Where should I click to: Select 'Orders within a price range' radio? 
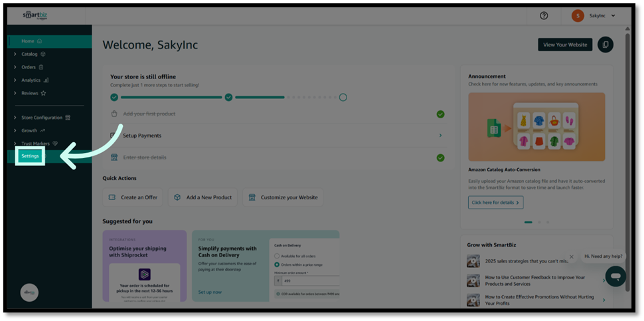click(277, 265)
